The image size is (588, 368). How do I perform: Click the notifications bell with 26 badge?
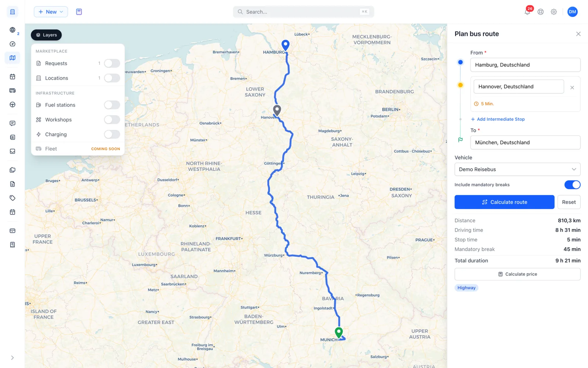[527, 12]
